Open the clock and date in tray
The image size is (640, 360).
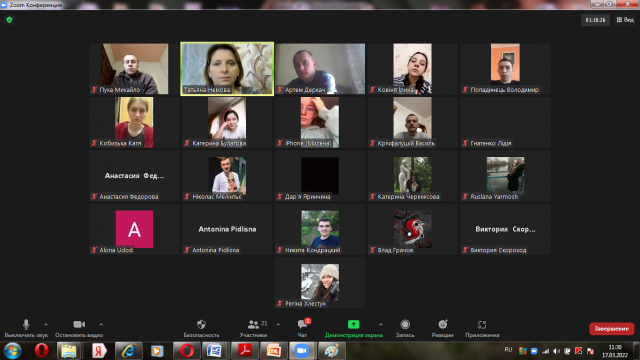[615, 351]
